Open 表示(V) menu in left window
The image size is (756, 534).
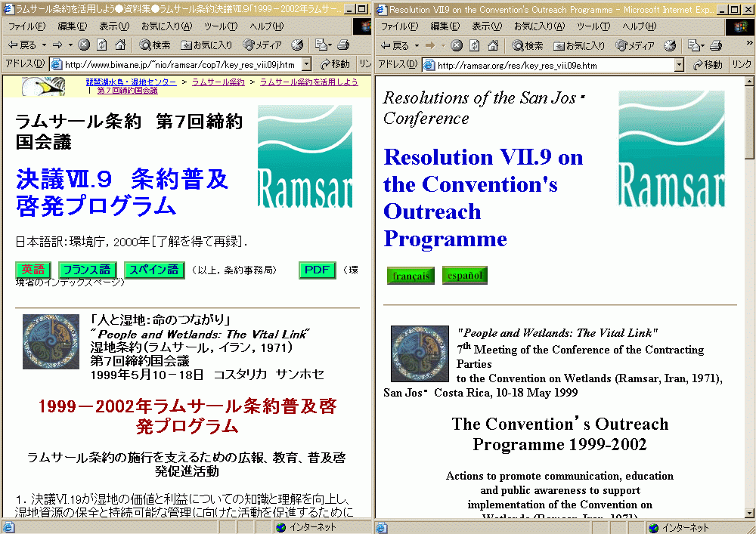tap(114, 26)
